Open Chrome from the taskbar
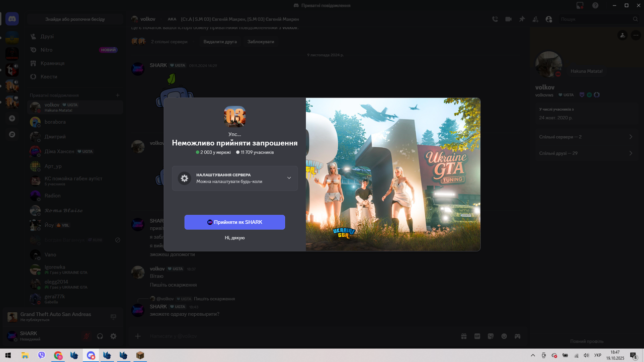The width and height of the screenshot is (644, 362). click(x=58, y=355)
